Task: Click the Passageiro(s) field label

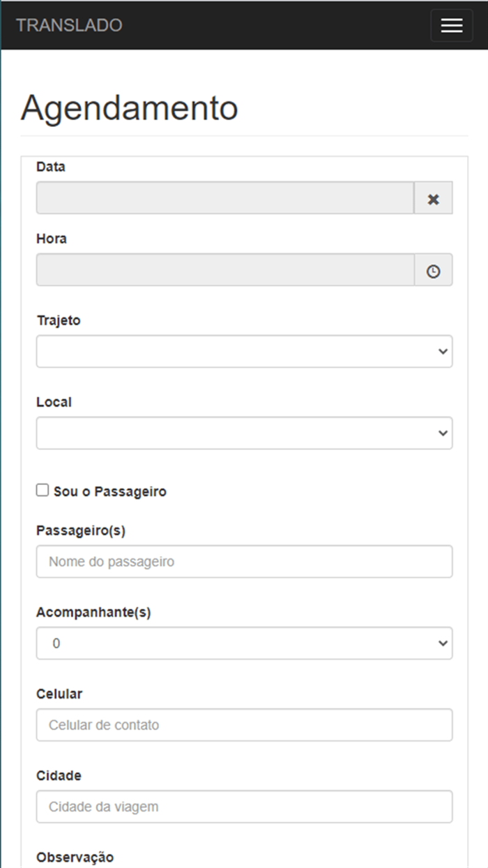Action: (x=81, y=531)
